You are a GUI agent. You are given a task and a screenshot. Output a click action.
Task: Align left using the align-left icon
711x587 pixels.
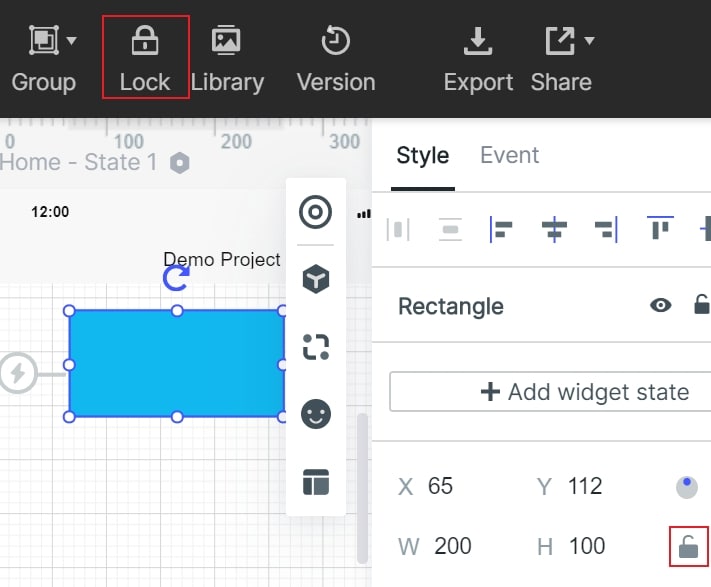[501, 229]
